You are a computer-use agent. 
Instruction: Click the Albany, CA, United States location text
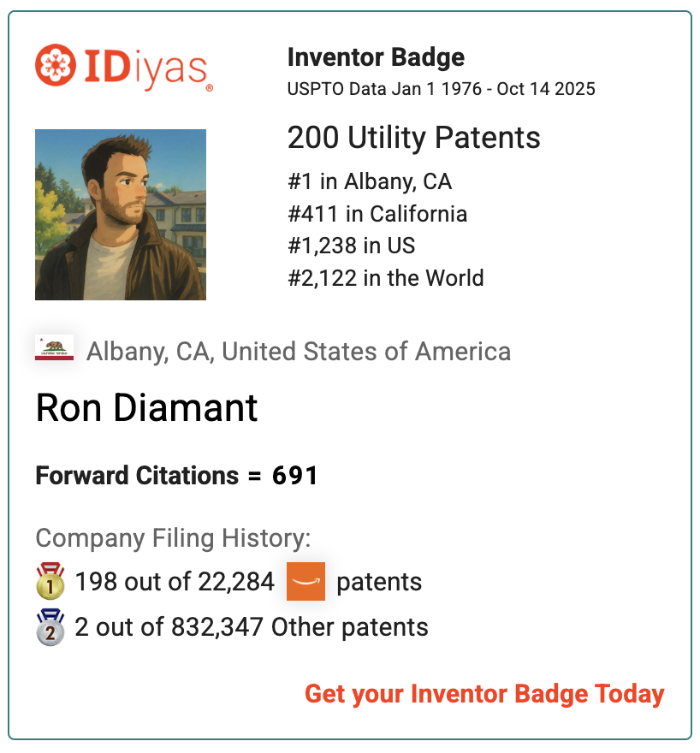coord(299,351)
